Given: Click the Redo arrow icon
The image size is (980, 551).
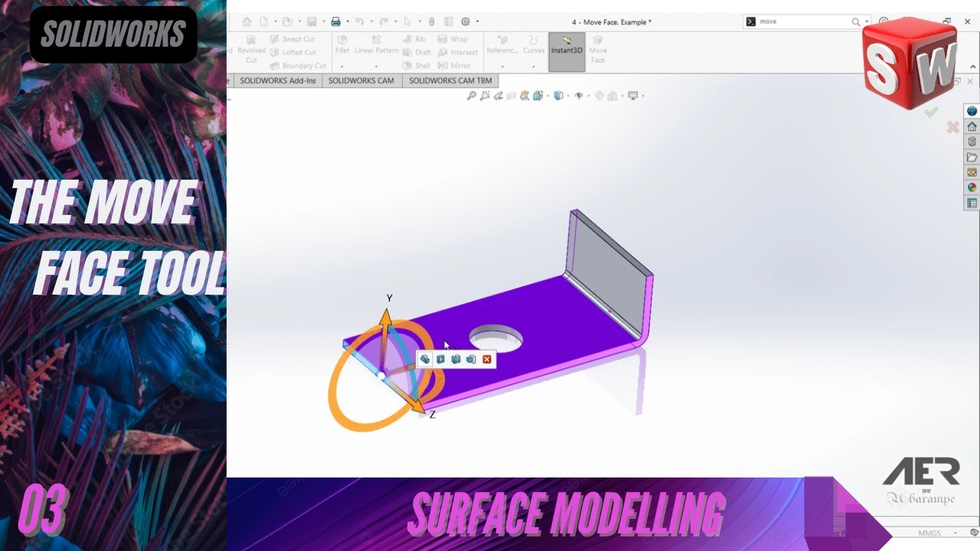Looking at the screenshot, I should pyautogui.click(x=384, y=21).
